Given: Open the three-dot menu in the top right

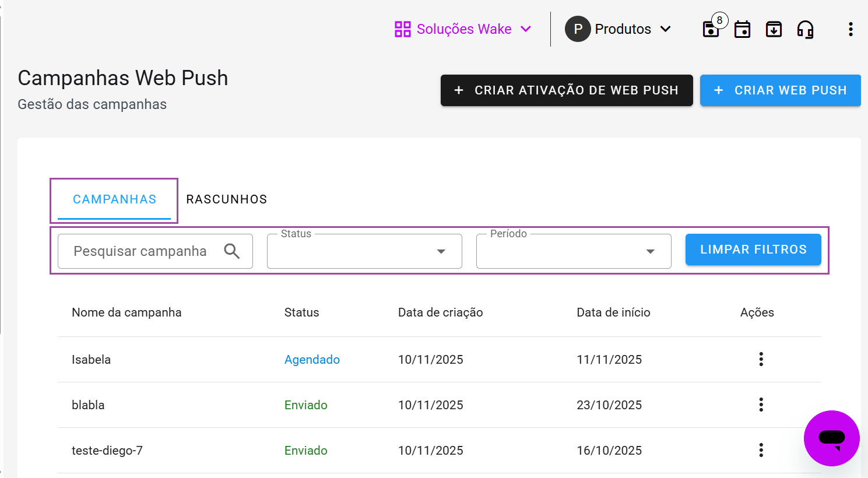Looking at the screenshot, I should [851, 29].
